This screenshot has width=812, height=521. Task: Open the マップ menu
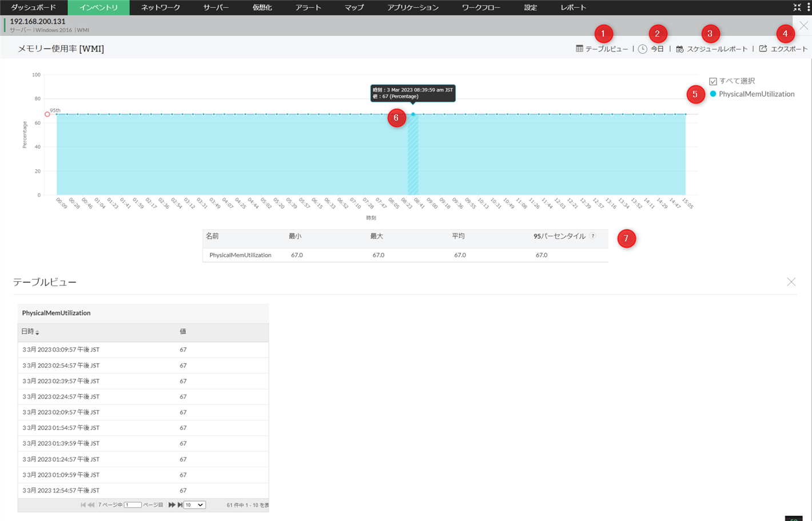tap(355, 7)
